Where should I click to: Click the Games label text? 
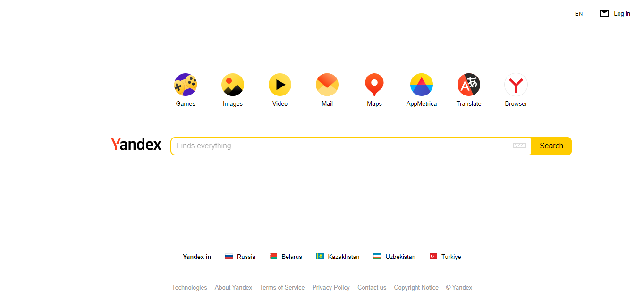tap(186, 103)
